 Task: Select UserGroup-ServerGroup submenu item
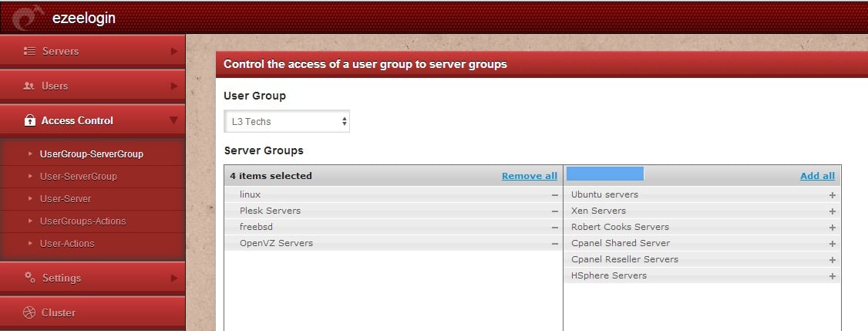coord(91,154)
